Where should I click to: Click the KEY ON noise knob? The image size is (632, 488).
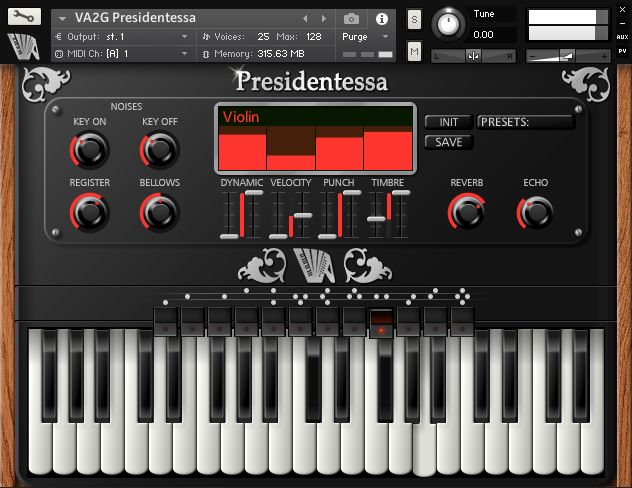pyautogui.click(x=89, y=150)
